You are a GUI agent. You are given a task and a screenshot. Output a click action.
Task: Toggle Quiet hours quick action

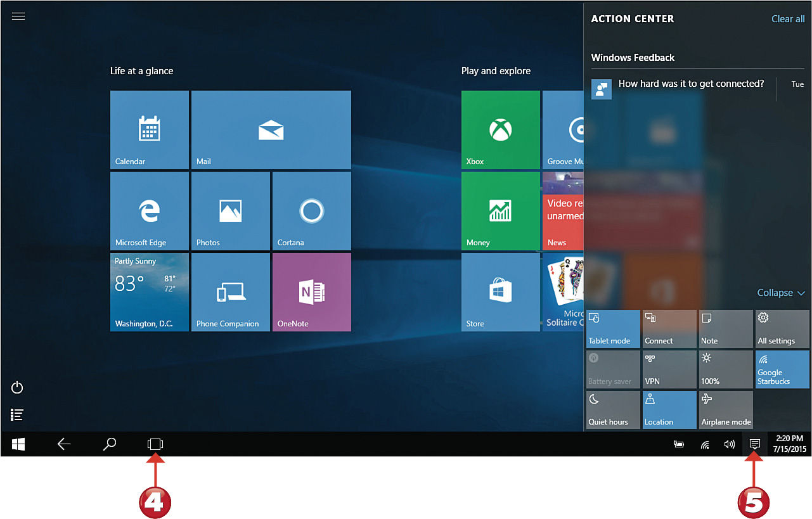613,410
